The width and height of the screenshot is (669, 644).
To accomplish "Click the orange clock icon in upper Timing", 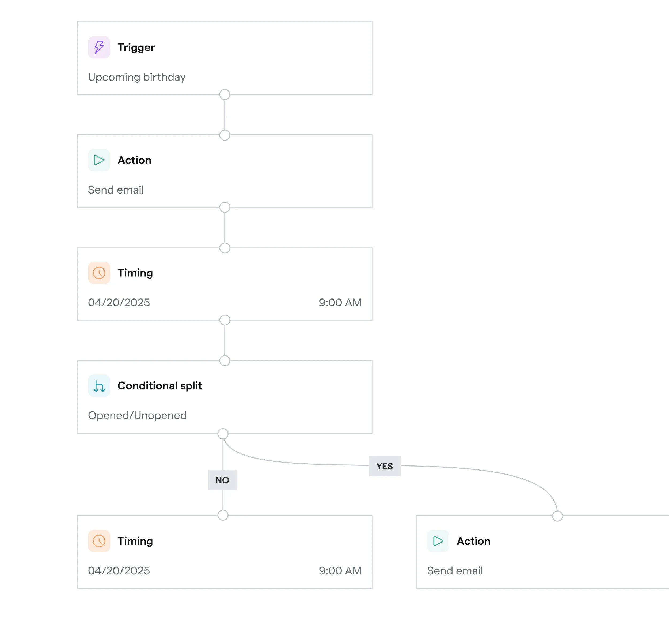I will click(99, 273).
